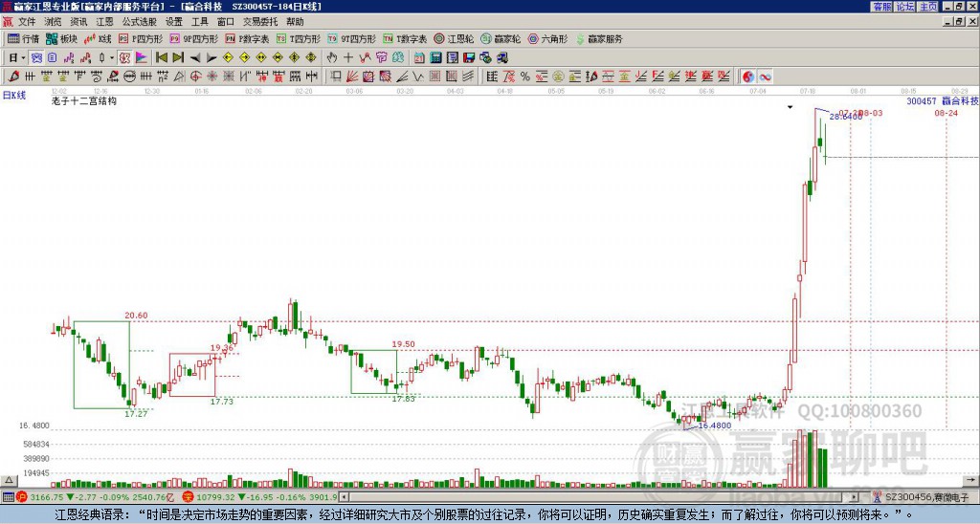
Task: Click the 老子十二宫结构 chart label
Action: (84, 100)
